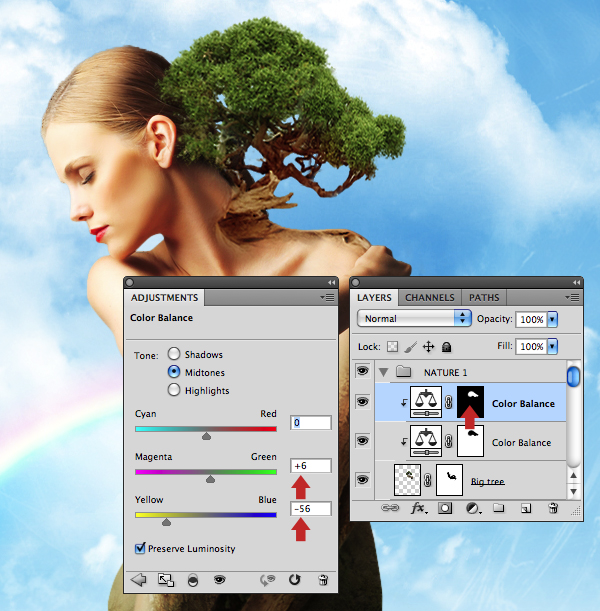Click the return to adjustment list arrow
This screenshot has height=611, width=600.
point(139,580)
